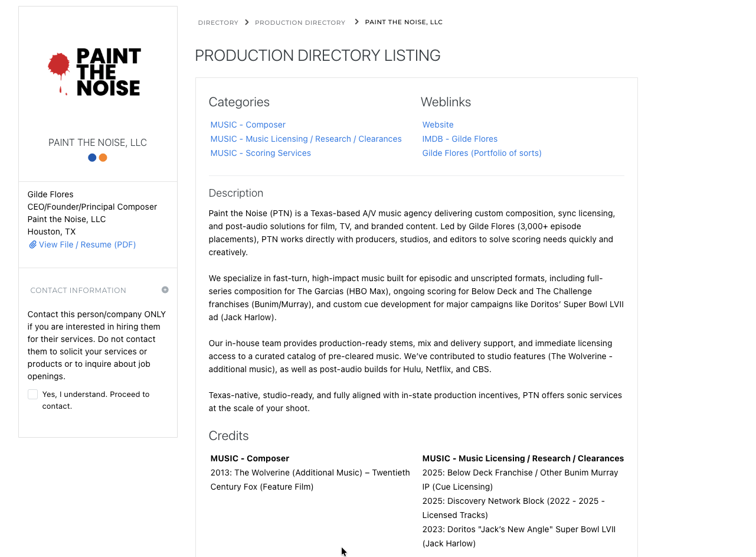Click the Production Directory Listing heading
This screenshot has width=756, height=557.
click(x=318, y=56)
